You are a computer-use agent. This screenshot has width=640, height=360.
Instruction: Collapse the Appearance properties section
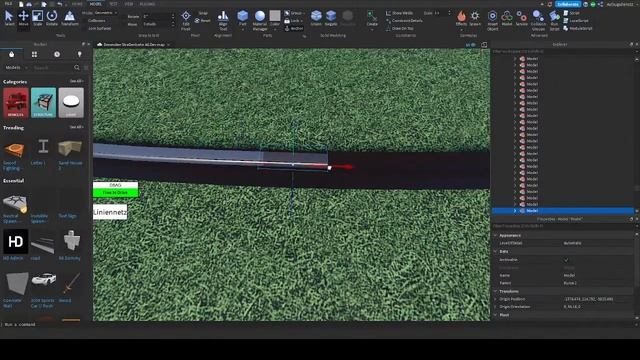496,236
